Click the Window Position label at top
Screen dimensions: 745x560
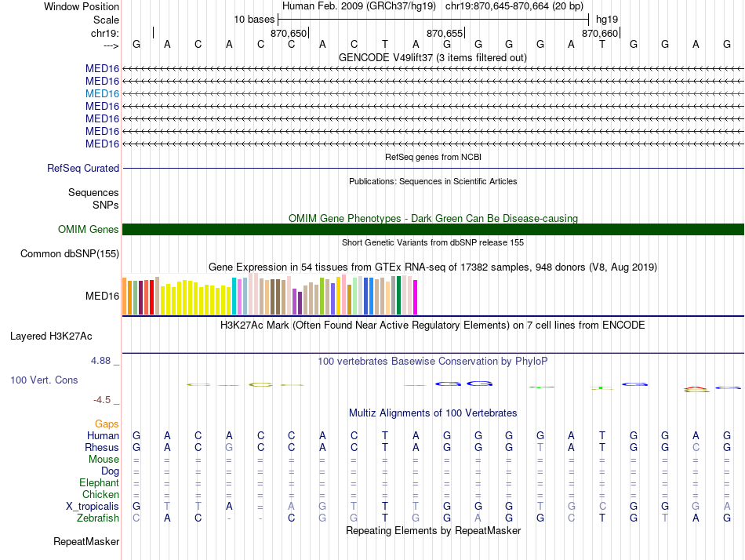pos(82,6)
